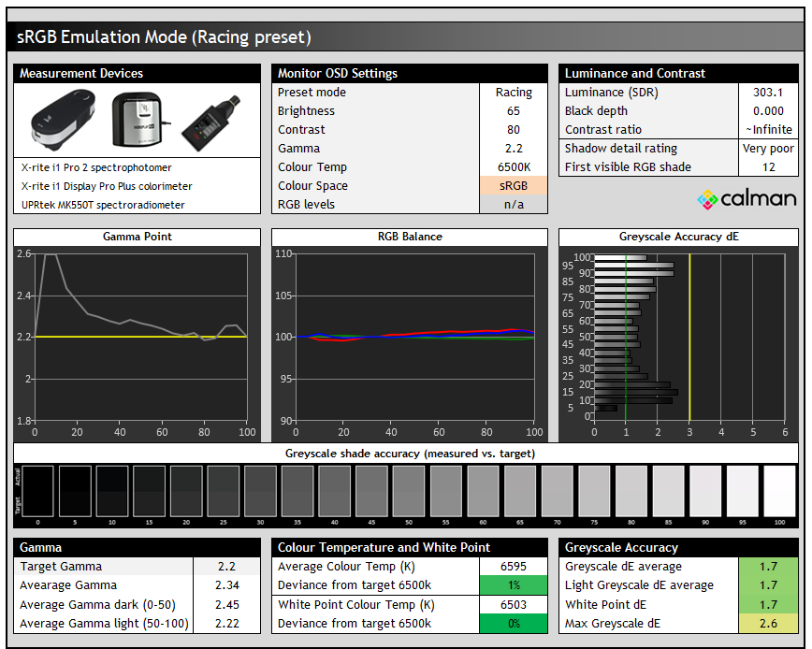The image size is (812, 649).
Task: Select the greyscale shade 50 swatch
Action: click(409, 492)
